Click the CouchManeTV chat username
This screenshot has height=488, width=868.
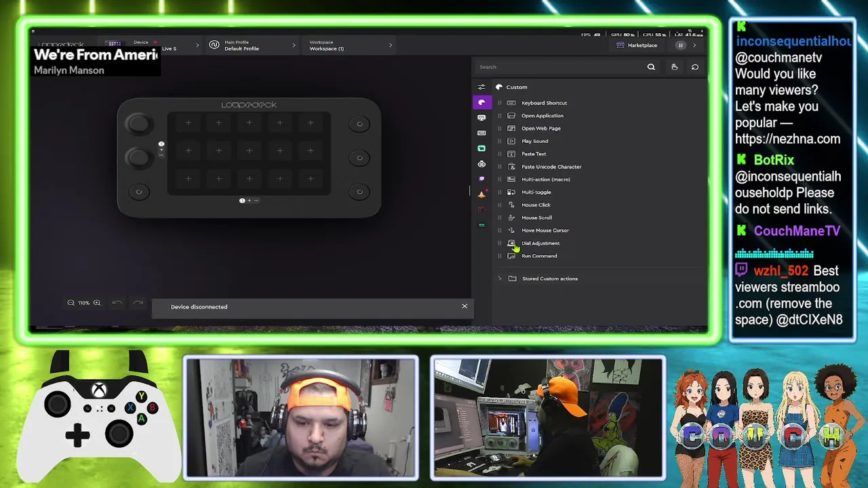point(797,231)
